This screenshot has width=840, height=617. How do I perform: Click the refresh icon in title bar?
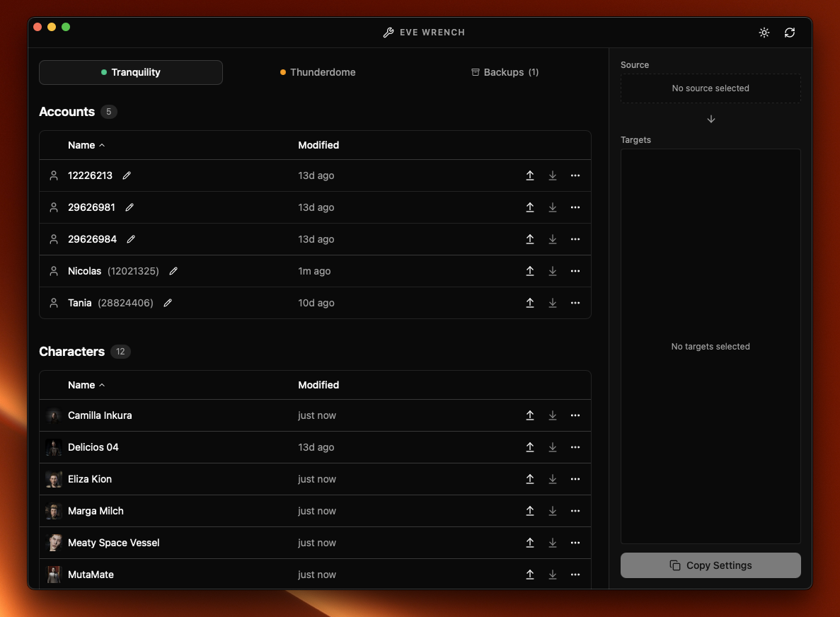(x=790, y=33)
